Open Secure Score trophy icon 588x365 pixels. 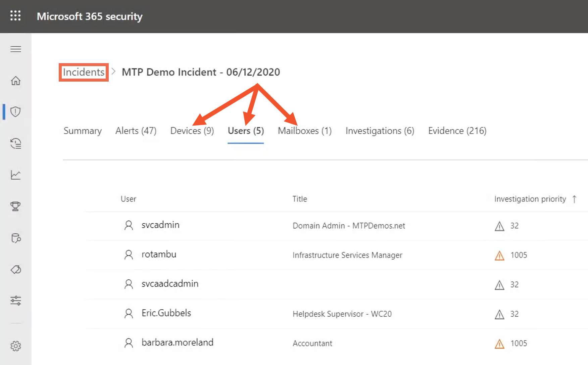16,206
